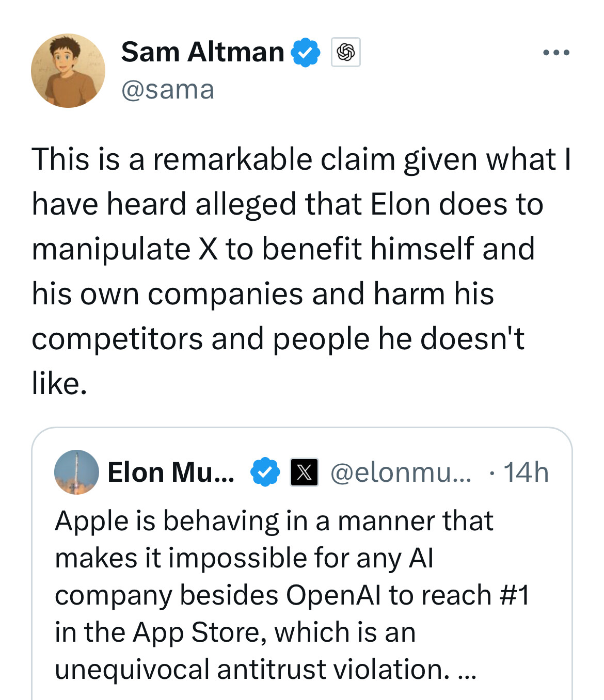Open the truncated Elon Mu... name
Screen dimensions: 604x700
pyautogui.click(x=171, y=472)
